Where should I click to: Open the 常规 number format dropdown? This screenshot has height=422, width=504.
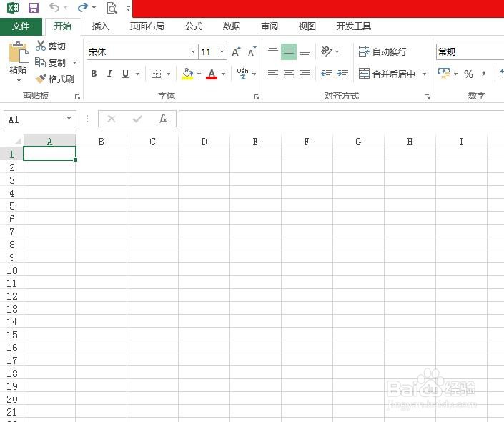click(x=470, y=51)
